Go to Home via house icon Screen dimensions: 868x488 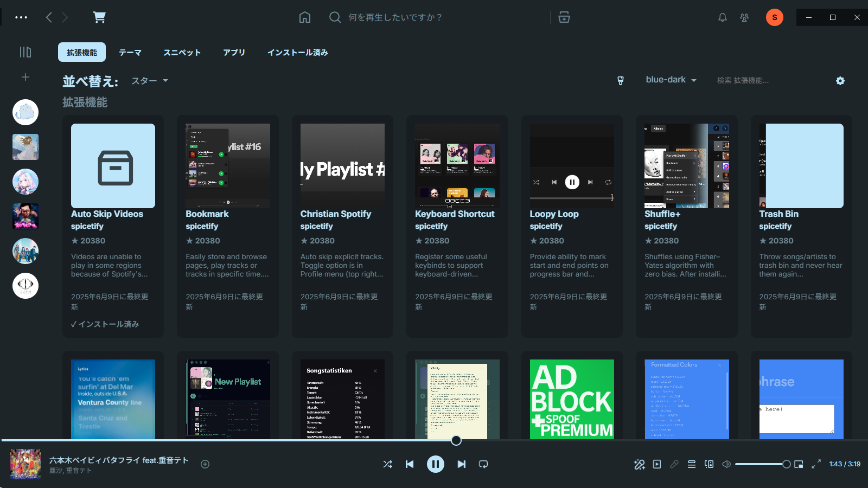[305, 17]
